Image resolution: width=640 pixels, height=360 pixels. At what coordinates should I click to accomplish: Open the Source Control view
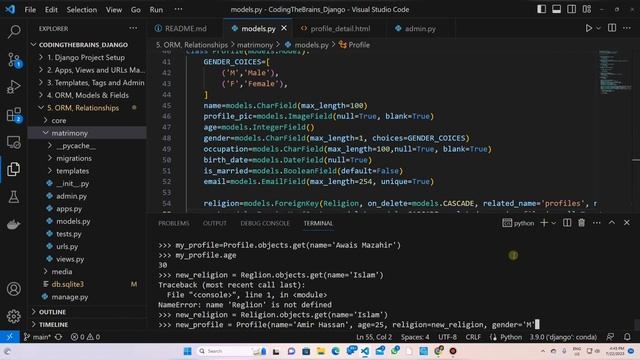[x=14, y=60]
